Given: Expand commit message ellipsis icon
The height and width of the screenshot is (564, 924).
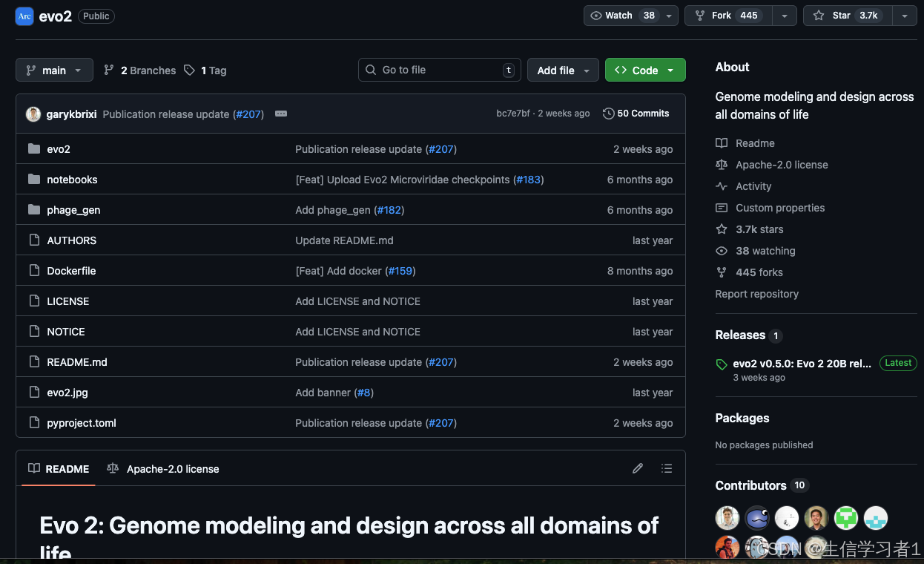Looking at the screenshot, I should click(x=281, y=114).
